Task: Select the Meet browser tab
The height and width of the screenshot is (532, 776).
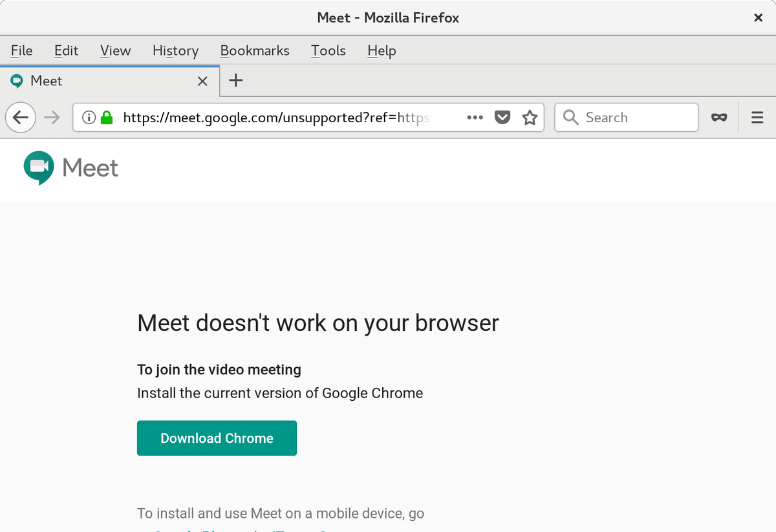Action: (110, 81)
